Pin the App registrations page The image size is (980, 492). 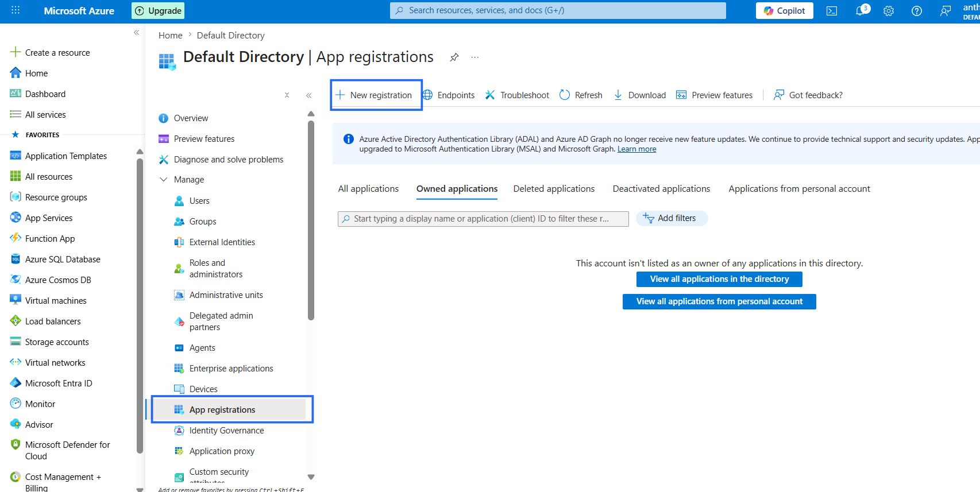tap(454, 57)
